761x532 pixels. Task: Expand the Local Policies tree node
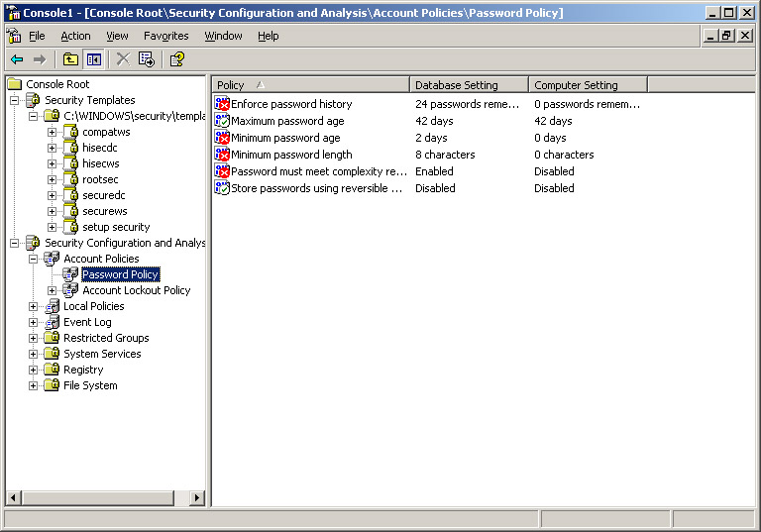coord(34,306)
